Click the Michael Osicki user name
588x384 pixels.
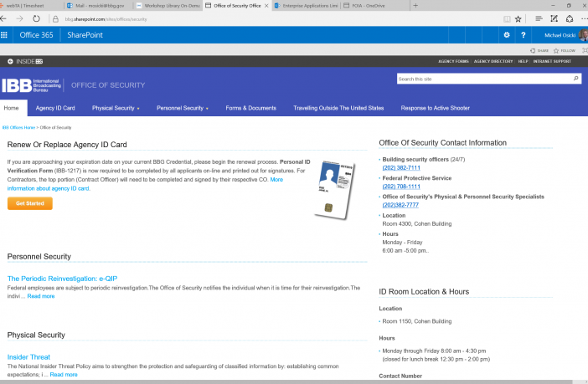[x=560, y=35]
